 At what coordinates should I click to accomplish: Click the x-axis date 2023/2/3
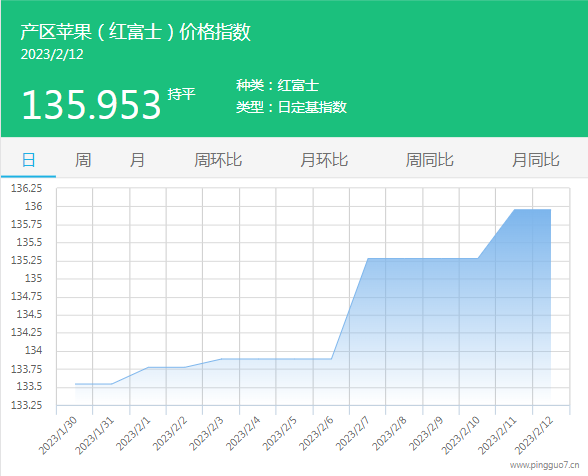point(206,434)
